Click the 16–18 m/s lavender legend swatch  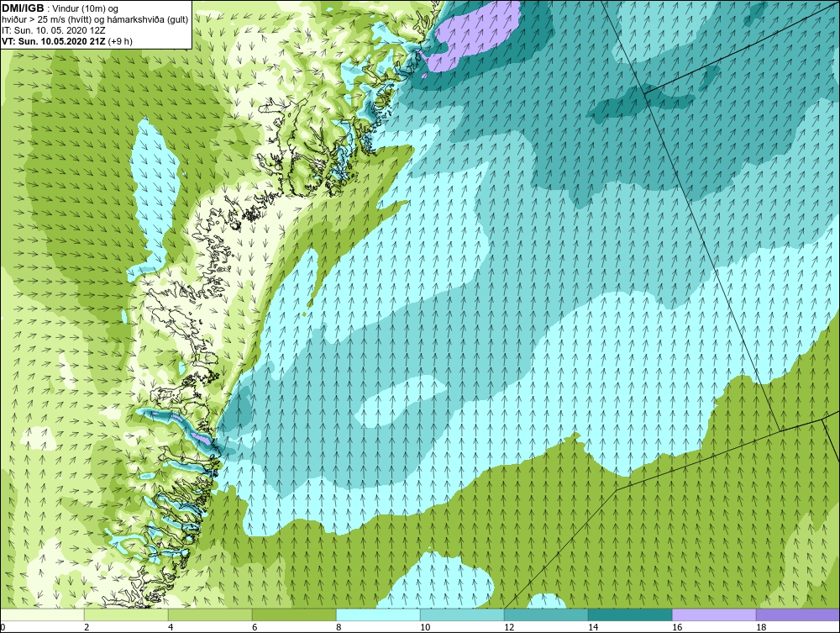(x=713, y=615)
